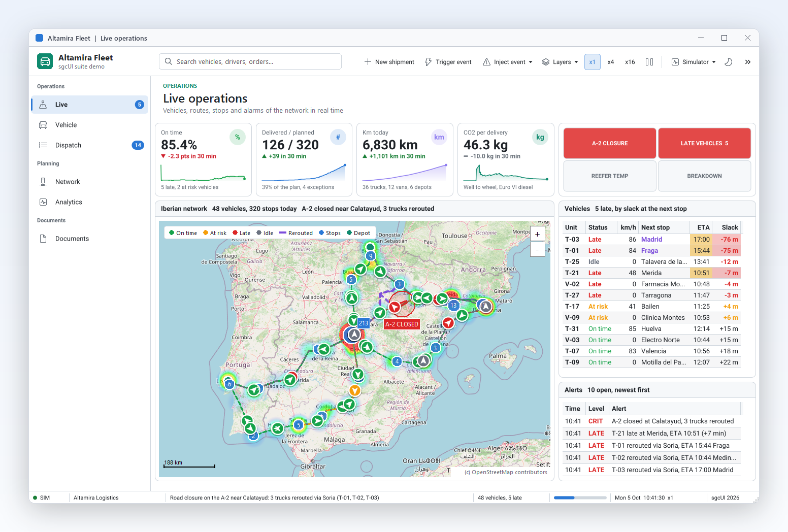Click the hash badge on Delivered card
Screen dimensions: 788x532
coord(338,137)
